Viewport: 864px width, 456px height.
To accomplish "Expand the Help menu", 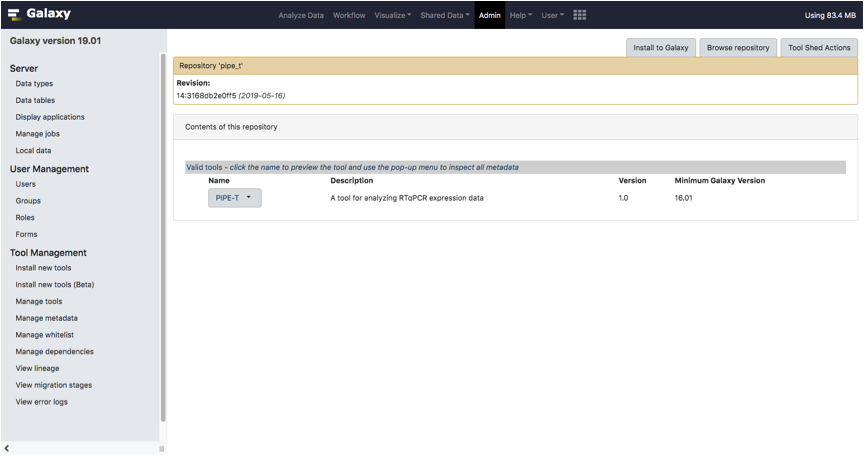I will pos(521,15).
